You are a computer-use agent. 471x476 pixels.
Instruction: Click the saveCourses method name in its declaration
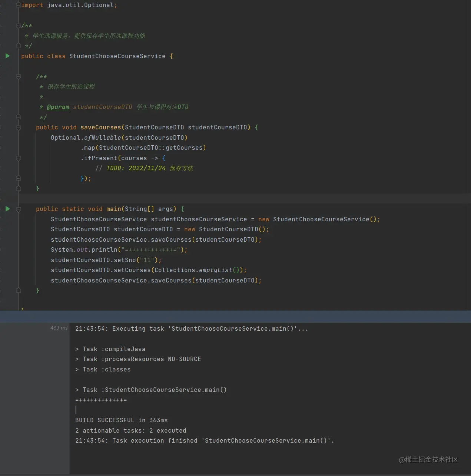(100, 128)
